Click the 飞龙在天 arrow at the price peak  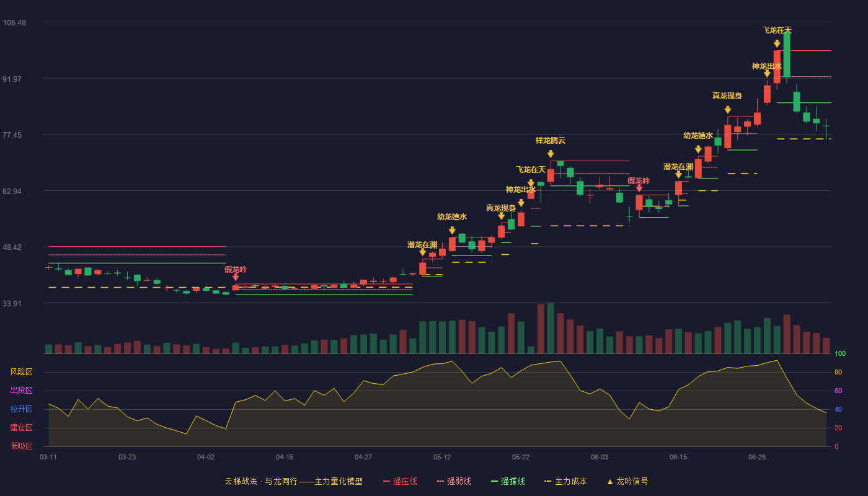tap(777, 44)
